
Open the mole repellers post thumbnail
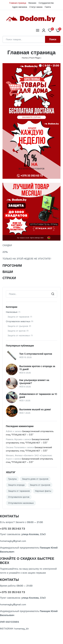point(12,355)
